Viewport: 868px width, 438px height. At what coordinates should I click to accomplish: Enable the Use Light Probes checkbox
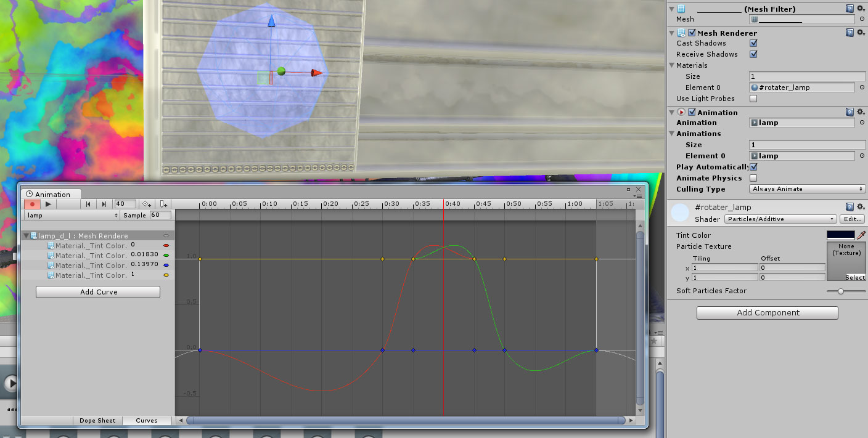pyautogui.click(x=753, y=99)
